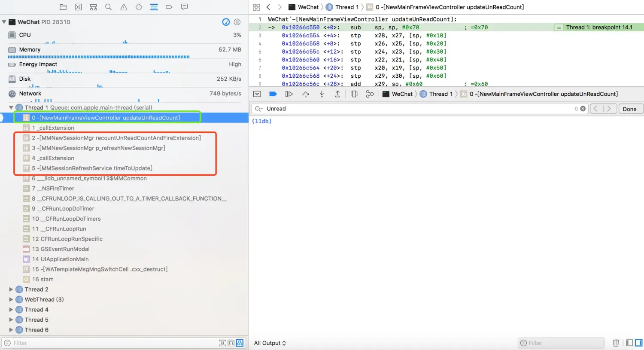Select frame 0 updateUnReadCount

pos(124,118)
